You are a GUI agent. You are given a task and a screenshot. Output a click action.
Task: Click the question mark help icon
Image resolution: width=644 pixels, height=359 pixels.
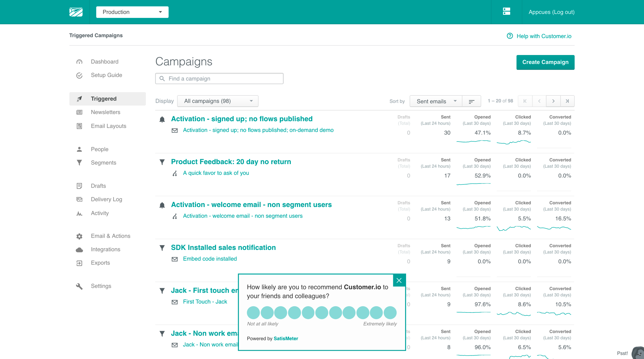point(509,36)
